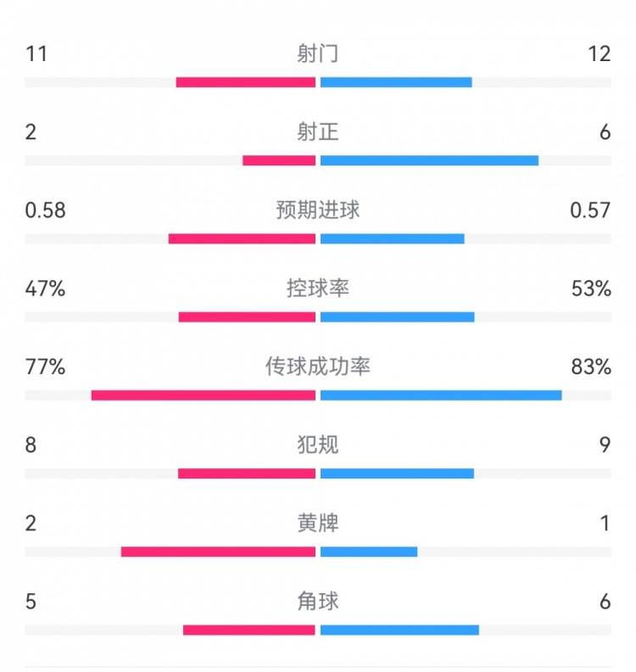Click the 犯规 stat label
This screenshot has width=636, height=672.
tap(318, 445)
